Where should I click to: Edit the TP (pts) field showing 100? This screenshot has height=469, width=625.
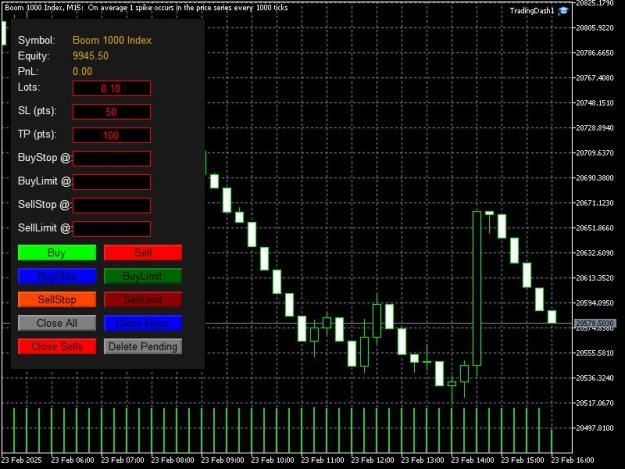[112, 135]
